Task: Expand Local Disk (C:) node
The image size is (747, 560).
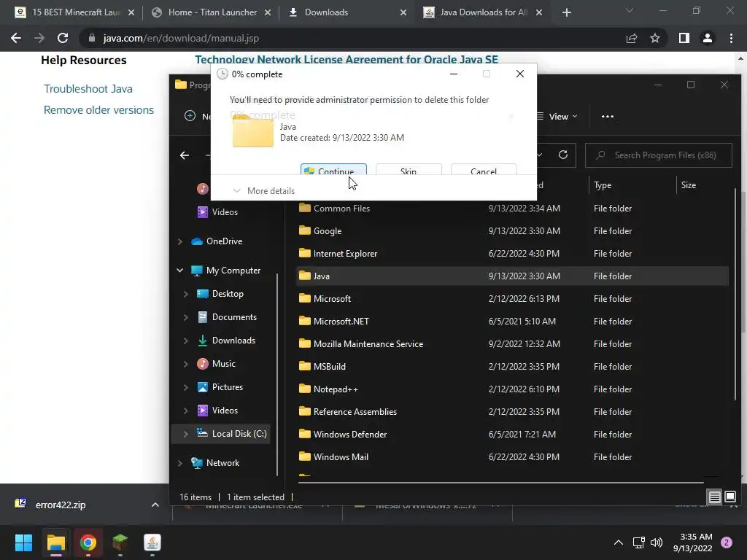Action: (x=186, y=434)
